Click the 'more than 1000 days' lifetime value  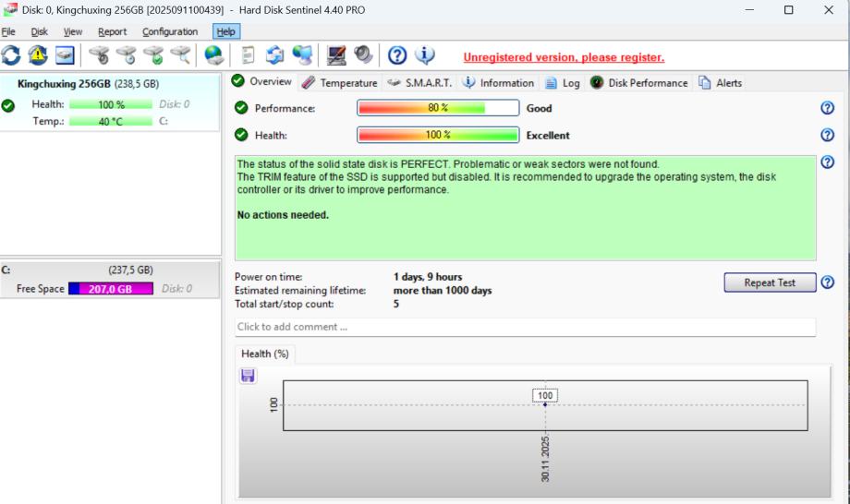[443, 290]
